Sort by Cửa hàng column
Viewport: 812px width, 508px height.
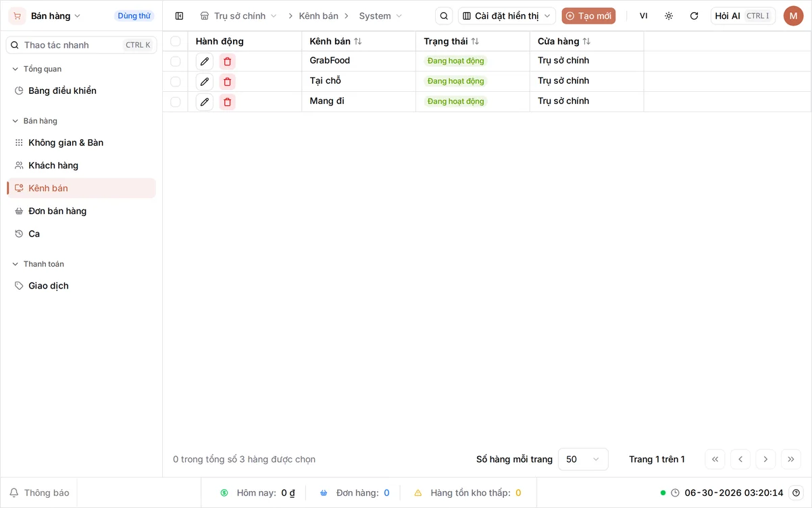pos(586,41)
